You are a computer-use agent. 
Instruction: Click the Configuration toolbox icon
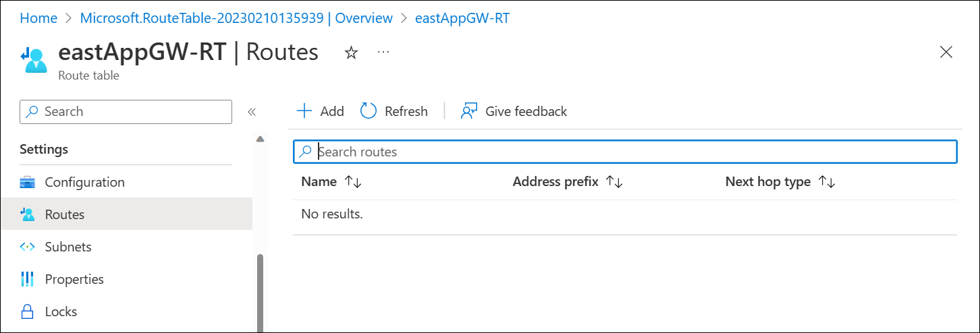[x=27, y=182]
